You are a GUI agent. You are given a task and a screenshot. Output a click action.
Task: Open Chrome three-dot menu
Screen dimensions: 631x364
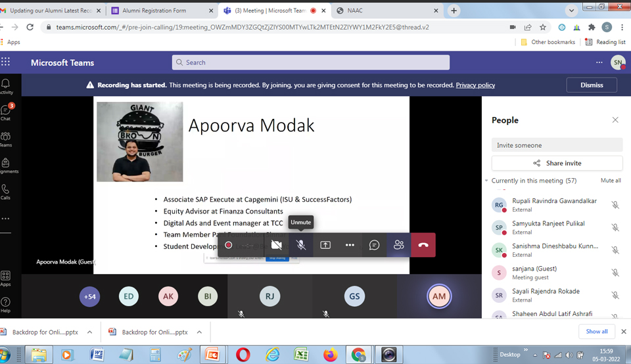(x=622, y=27)
